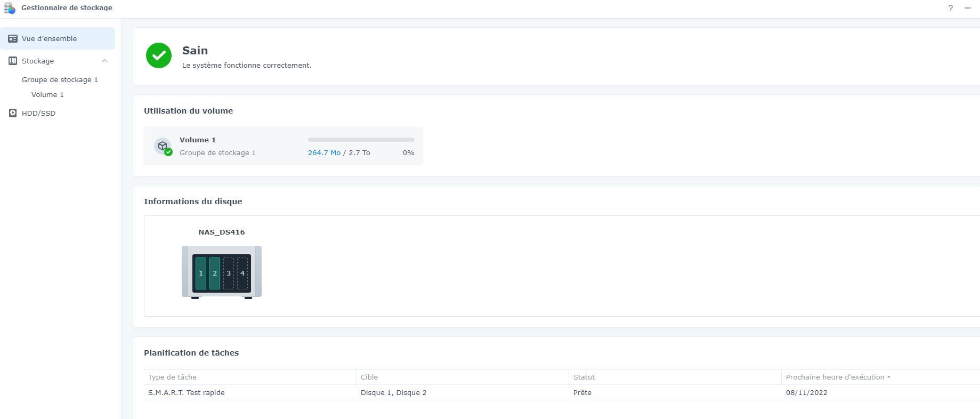The height and width of the screenshot is (419, 980).
Task: Click the Informations du disque heading
Action: tap(193, 202)
